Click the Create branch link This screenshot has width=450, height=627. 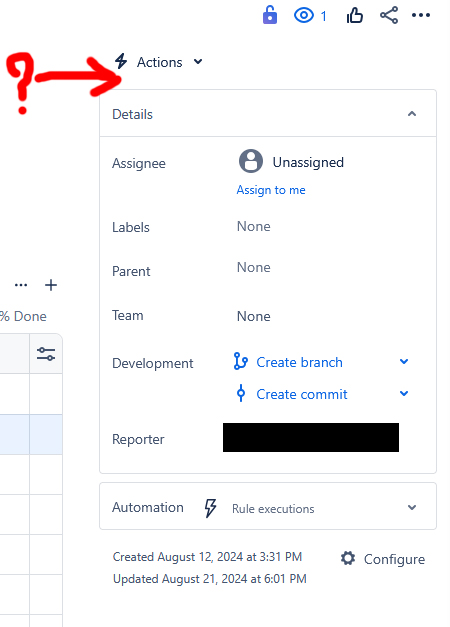click(299, 362)
